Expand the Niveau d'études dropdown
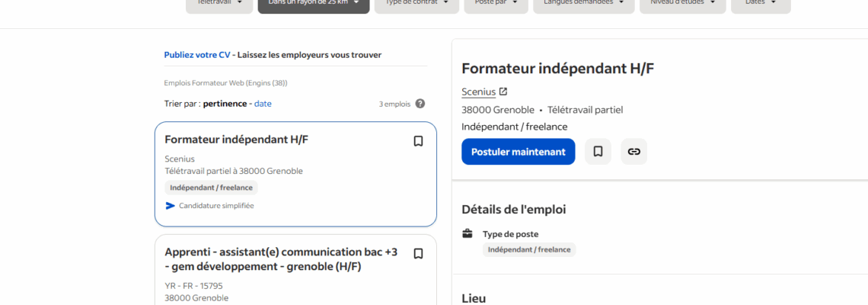 click(682, 4)
